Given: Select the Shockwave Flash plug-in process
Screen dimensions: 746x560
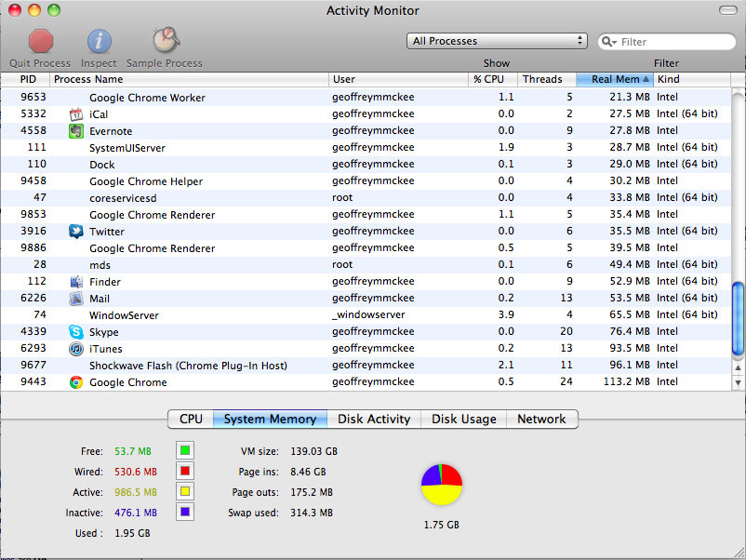Looking at the screenshot, I should point(366,366).
